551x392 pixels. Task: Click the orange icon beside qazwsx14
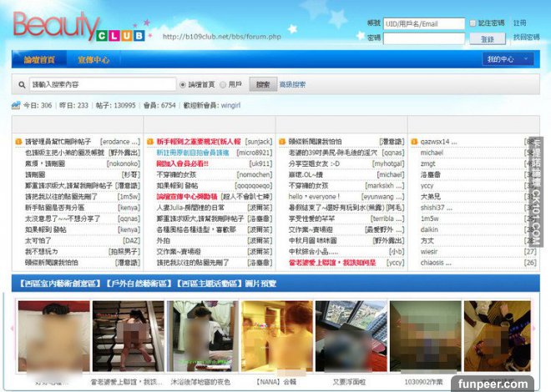coord(414,142)
